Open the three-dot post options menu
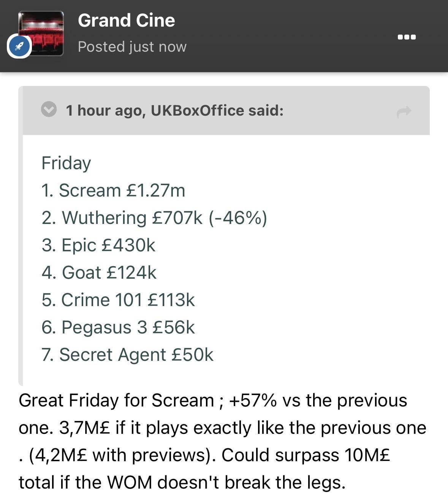 pos(406,37)
